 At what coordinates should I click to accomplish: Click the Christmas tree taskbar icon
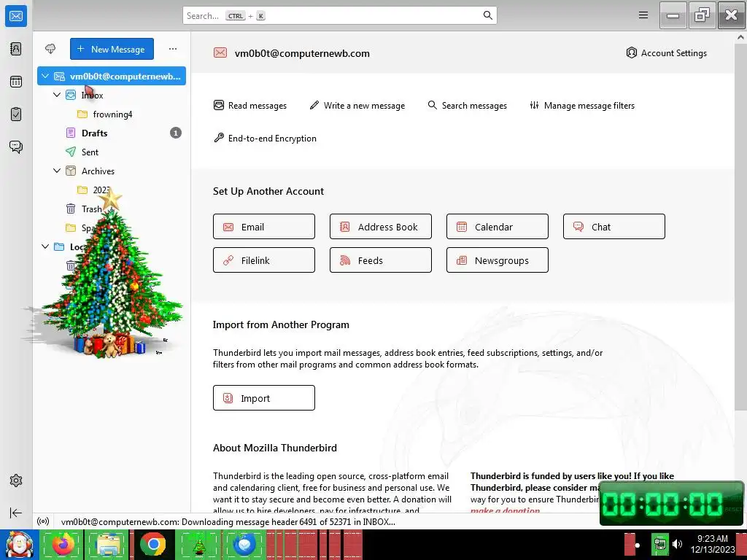click(198, 545)
